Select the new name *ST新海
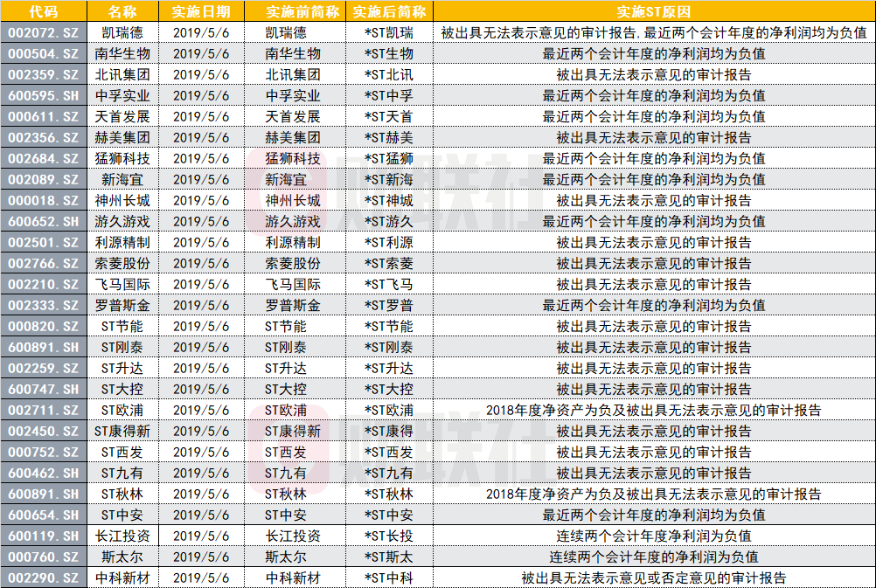The image size is (876, 588). [389, 179]
